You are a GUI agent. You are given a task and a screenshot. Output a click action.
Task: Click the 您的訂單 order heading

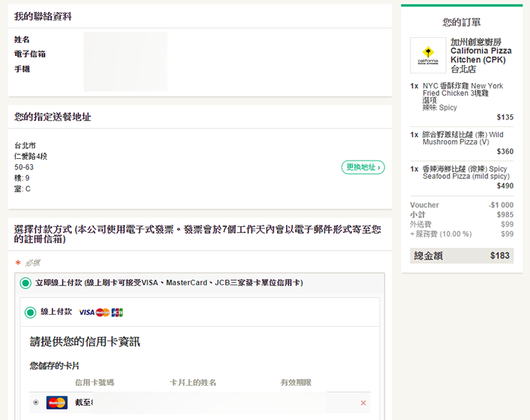(x=462, y=22)
